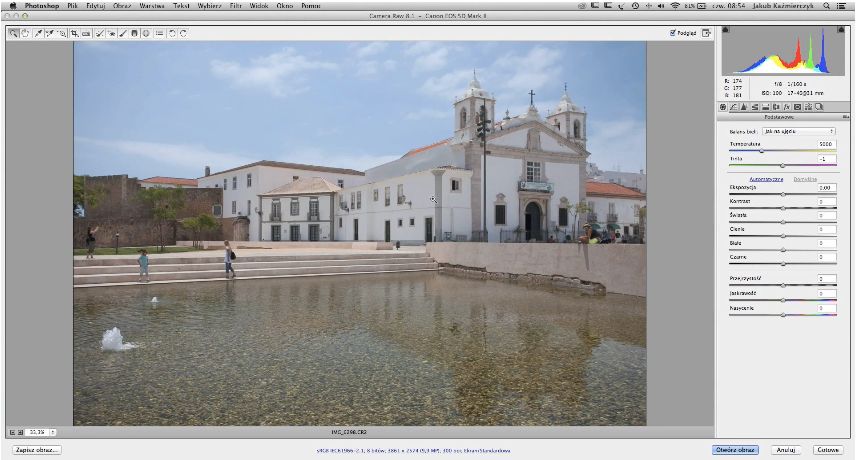Click the Kontrast slider handle

tap(783, 208)
